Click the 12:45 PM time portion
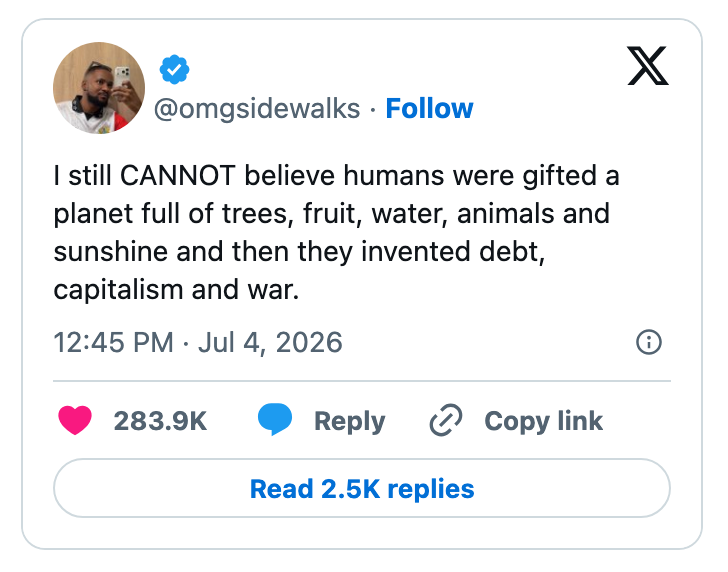The height and width of the screenshot is (572, 728). 113,343
